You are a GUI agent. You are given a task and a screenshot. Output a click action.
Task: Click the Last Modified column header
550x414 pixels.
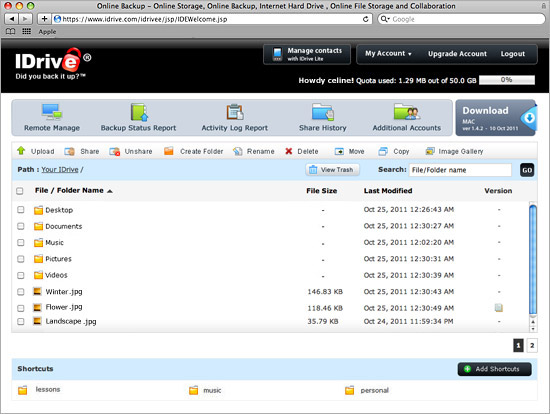click(388, 191)
